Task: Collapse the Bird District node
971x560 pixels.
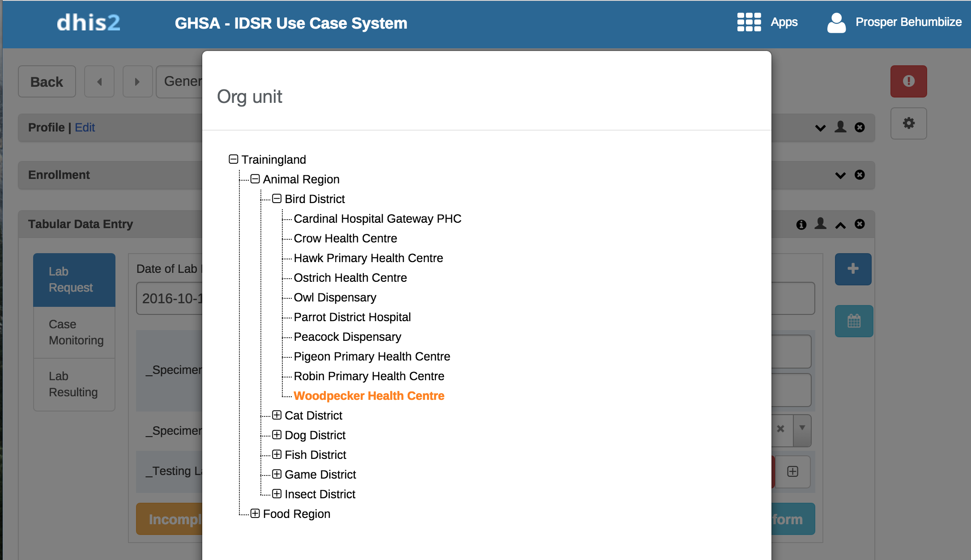Action: pyautogui.click(x=277, y=199)
